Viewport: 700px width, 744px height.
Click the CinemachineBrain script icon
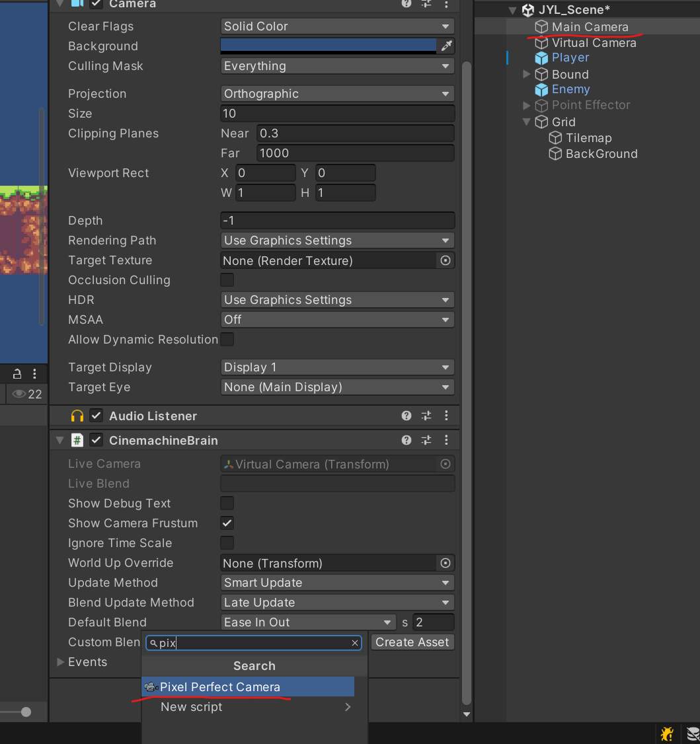(77, 440)
